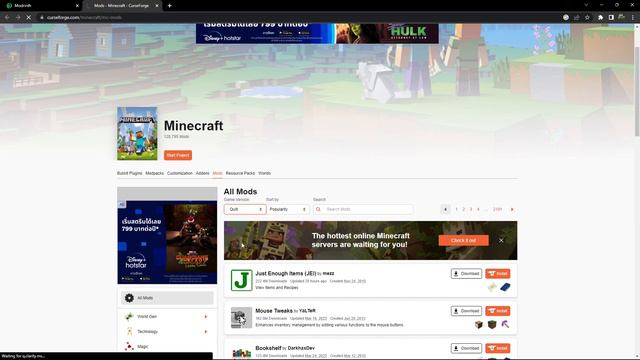Install Just Enough Items mod
Image resolution: width=640 pixels, height=360 pixels.
click(498, 273)
